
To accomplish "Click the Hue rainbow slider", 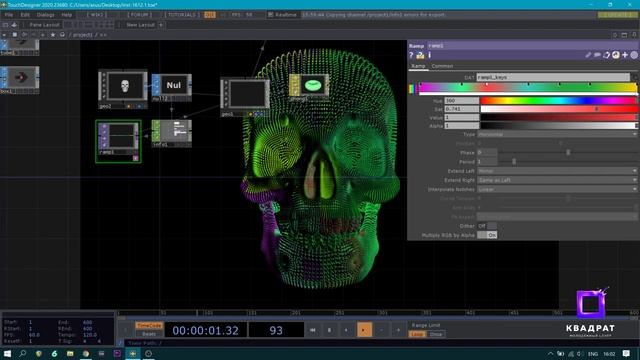I will (558, 100).
